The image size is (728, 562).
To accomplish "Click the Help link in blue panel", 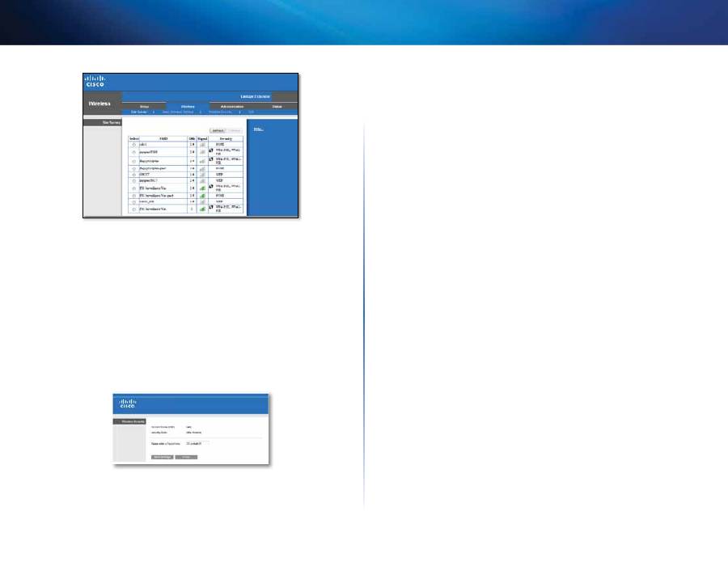I will pos(257,129).
